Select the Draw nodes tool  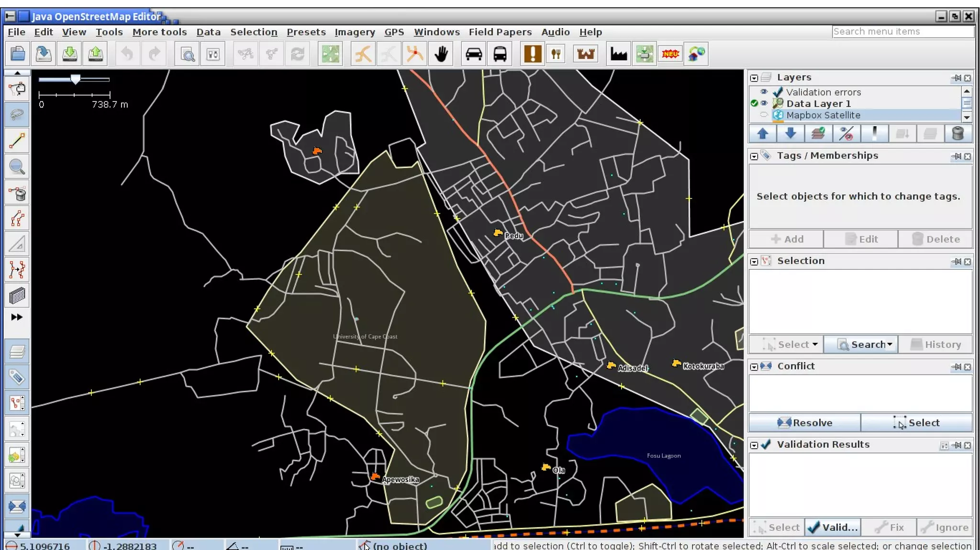[x=17, y=141]
